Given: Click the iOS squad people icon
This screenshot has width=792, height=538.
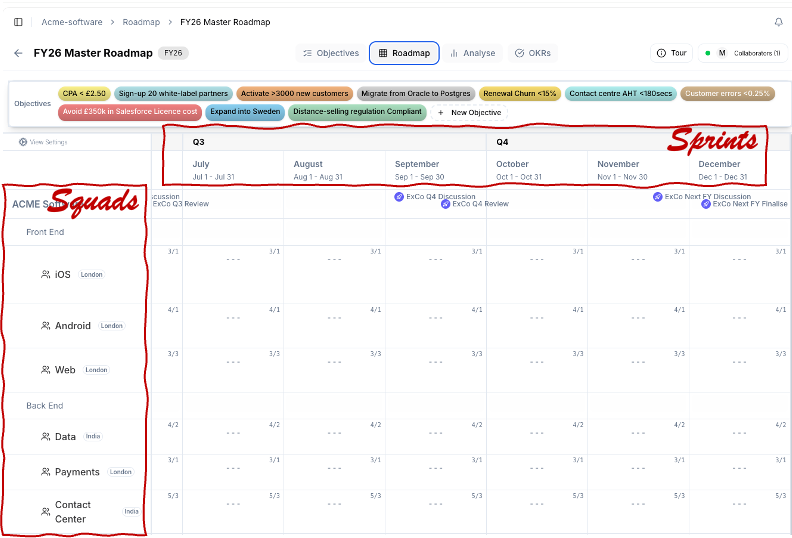Looking at the screenshot, I should point(46,274).
